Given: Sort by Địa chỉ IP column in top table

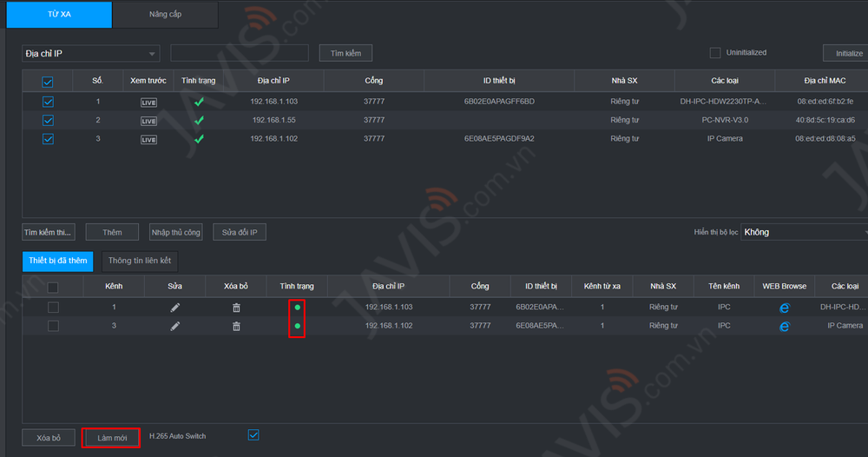Looking at the screenshot, I should (x=273, y=81).
